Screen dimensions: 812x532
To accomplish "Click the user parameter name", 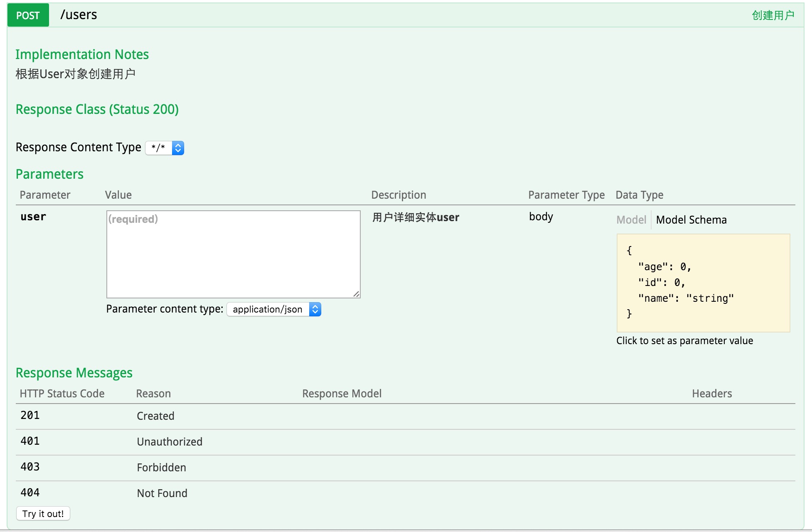I will tap(33, 217).
